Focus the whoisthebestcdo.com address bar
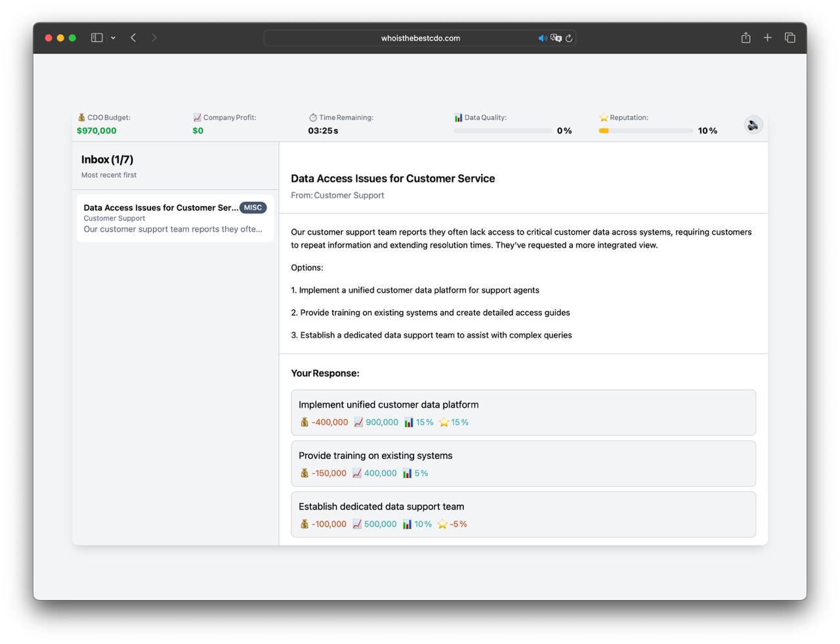The image size is (840, 644). click(x=420, y=38)
